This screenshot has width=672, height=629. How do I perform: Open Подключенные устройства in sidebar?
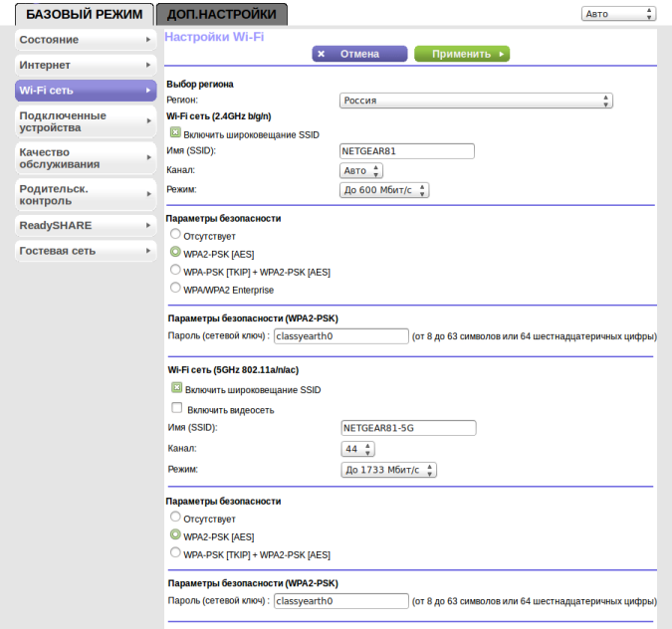click(86, 121)
